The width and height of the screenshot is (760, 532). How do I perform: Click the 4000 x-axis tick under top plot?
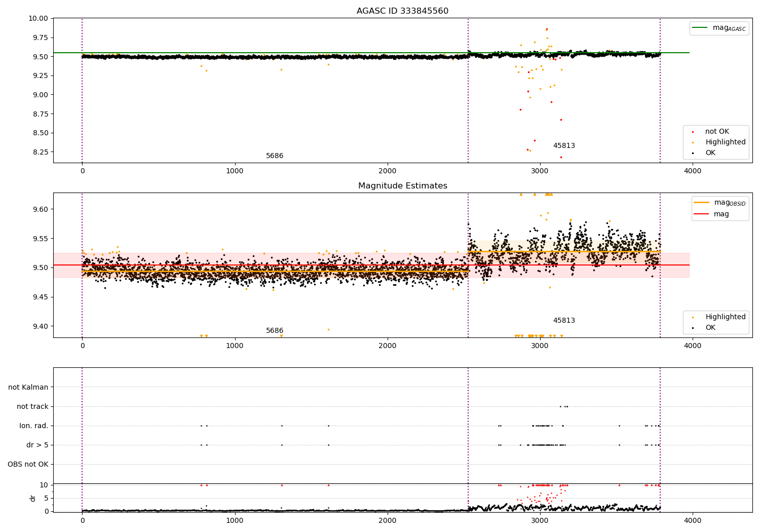pyautogui.click(x=693, y=171)
